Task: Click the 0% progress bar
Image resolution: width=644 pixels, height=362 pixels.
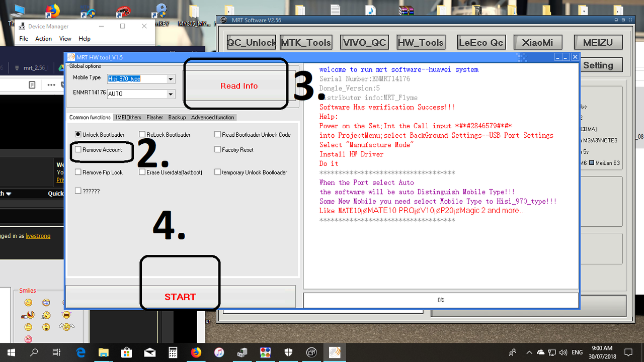Action: 441,300
